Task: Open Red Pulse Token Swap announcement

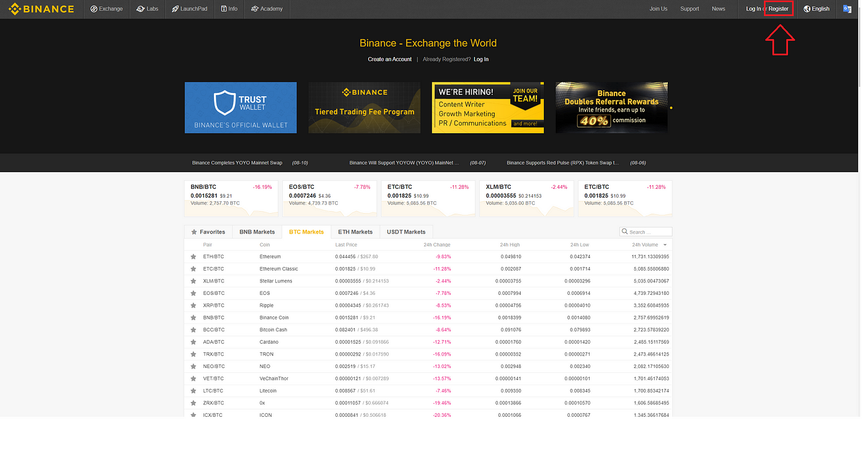Action: pos(563,163)
